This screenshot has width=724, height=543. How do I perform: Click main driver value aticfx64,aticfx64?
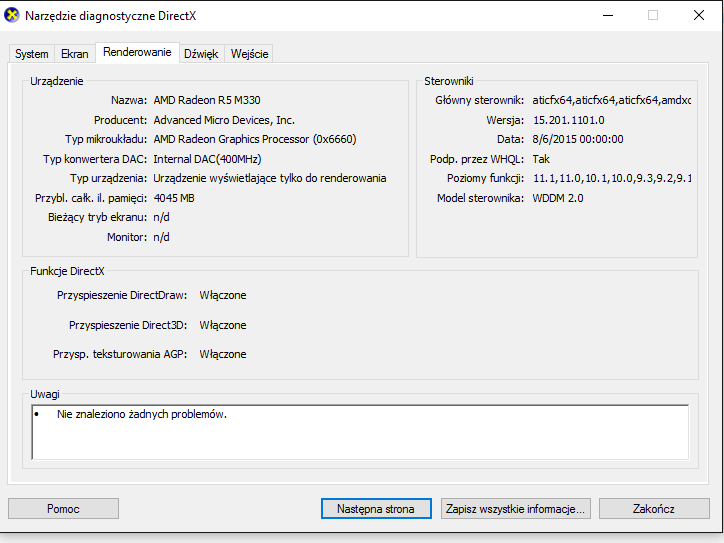point(611,100)
